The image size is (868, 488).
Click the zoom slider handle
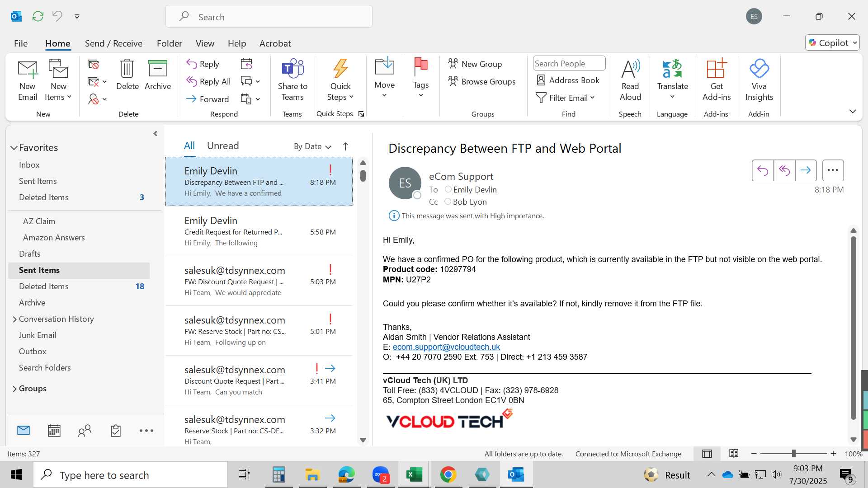[x=793, y=453]
